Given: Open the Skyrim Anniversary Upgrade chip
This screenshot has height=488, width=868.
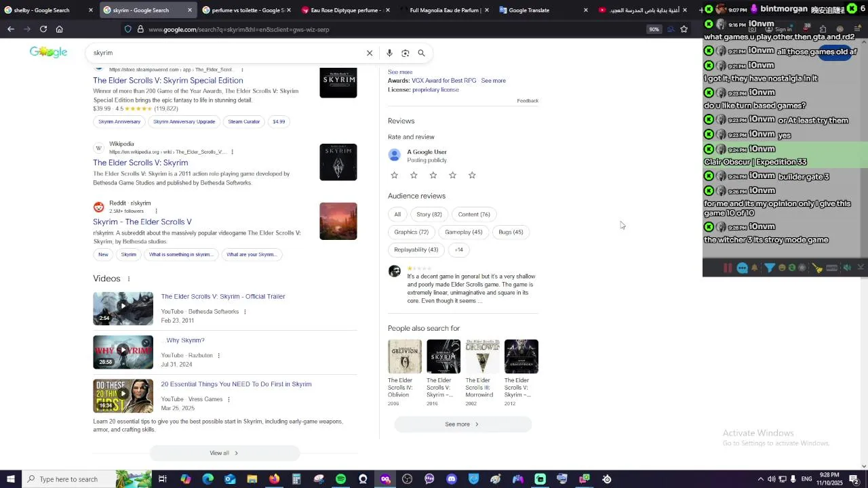Looking at the screenshot, I should click(184, 121).
